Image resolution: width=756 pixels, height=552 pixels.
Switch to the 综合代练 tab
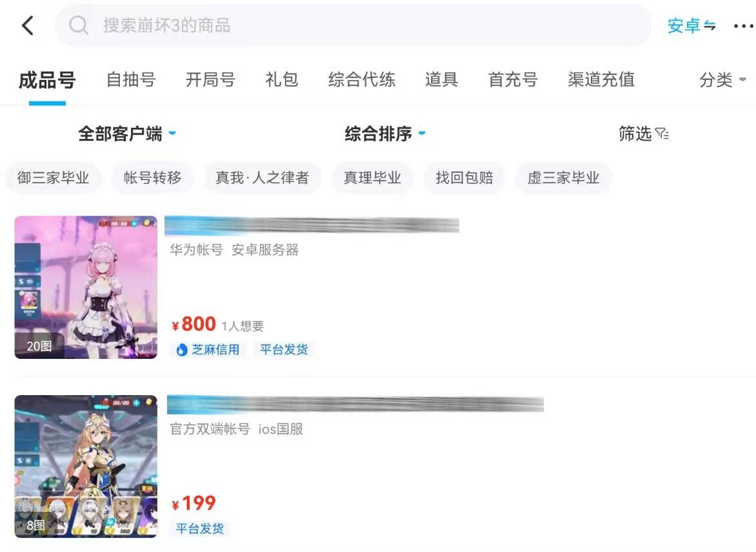[362, 79]
